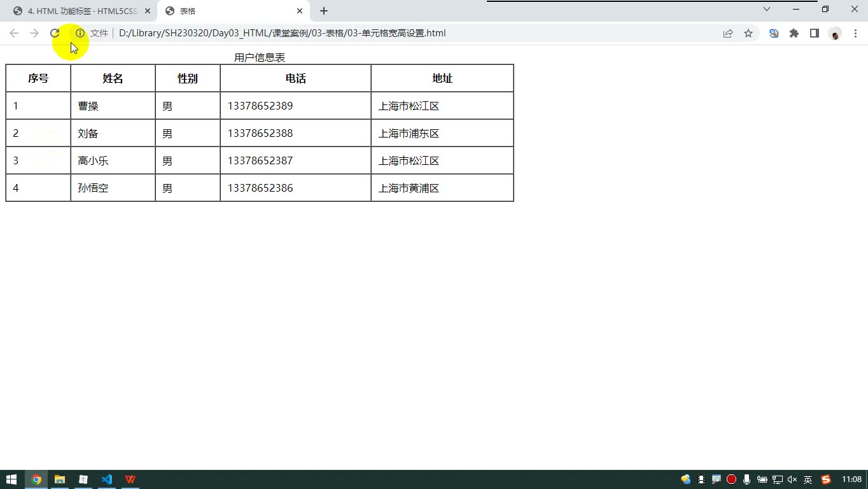
Task: Click the phone number 13378652388
Action: click(x=260, y=133)
